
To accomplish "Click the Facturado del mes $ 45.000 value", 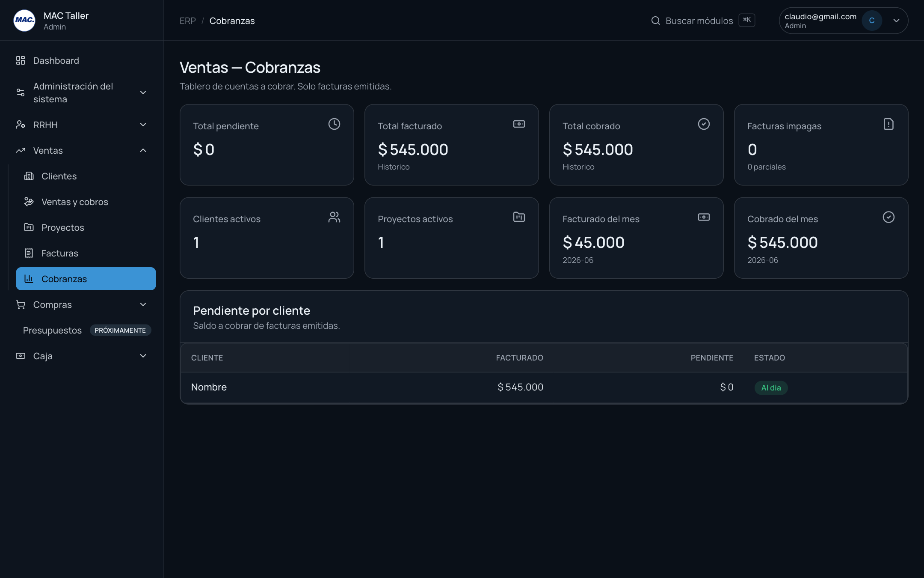I will click(593, 242).
